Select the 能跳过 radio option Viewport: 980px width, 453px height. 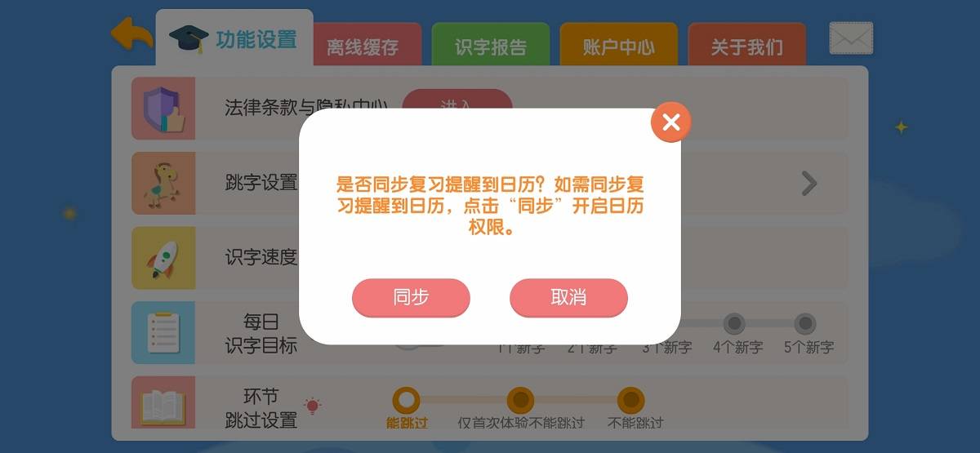[406, 401]
